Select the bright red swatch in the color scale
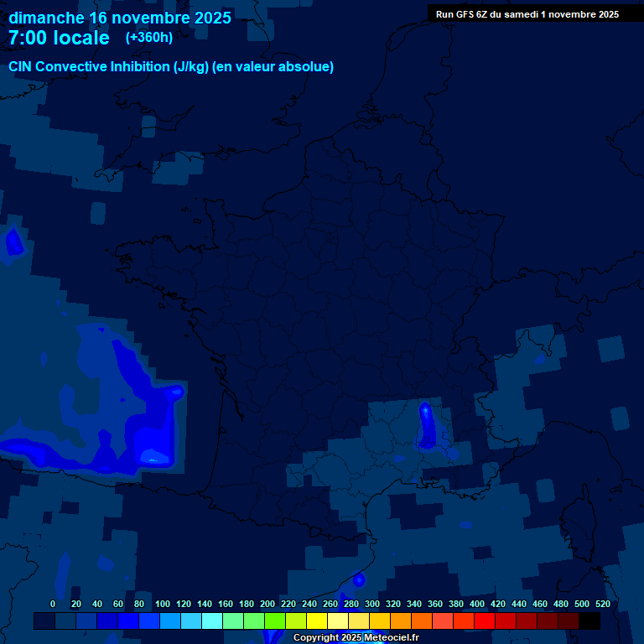This screenshot has width=644, height=644. point(484,621)
